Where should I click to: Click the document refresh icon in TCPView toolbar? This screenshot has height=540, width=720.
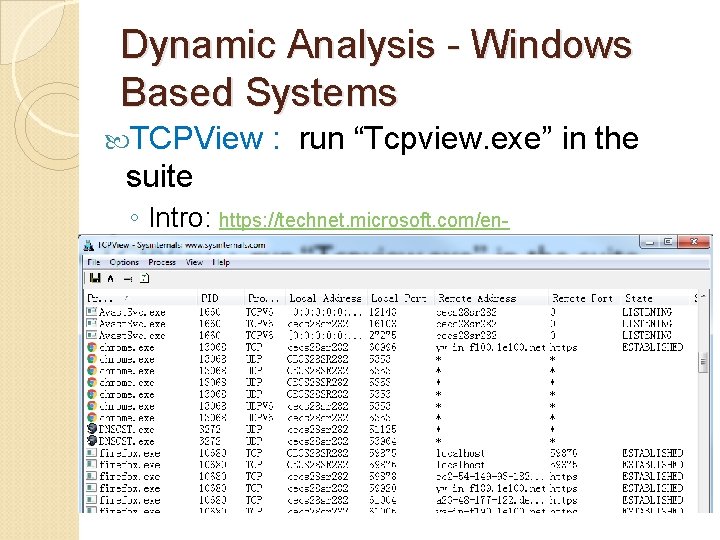pyautogui.click(x=144, y=278)
